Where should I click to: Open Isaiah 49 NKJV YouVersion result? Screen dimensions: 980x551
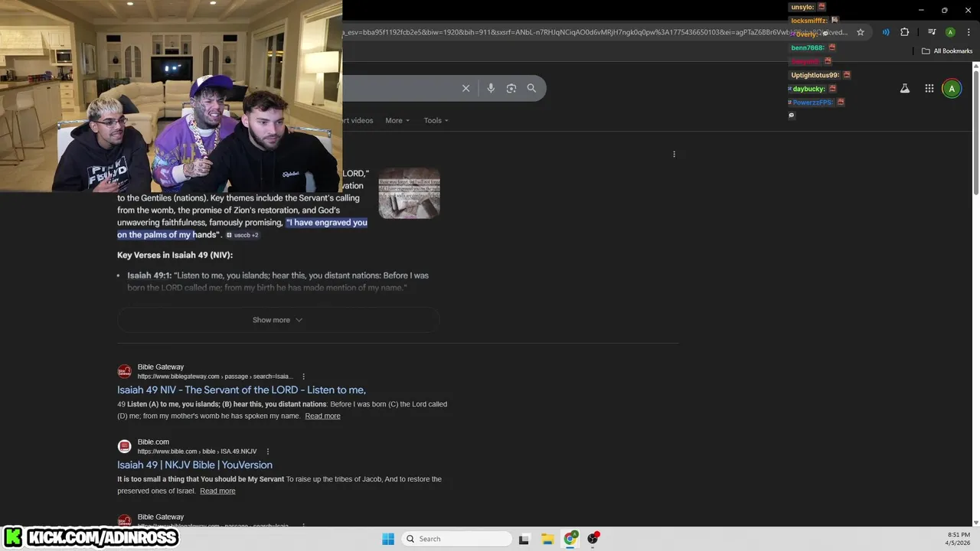click(x=194, y=465)
